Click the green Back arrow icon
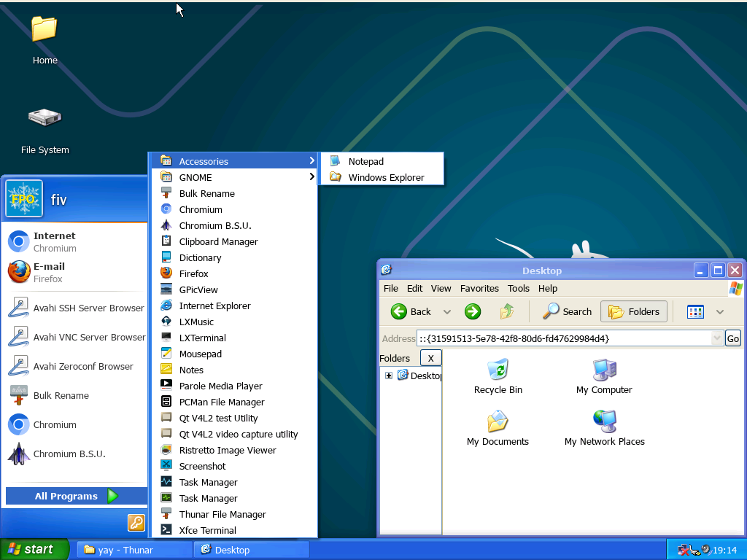This screenshot has width=747, height=560. [399, 311]
